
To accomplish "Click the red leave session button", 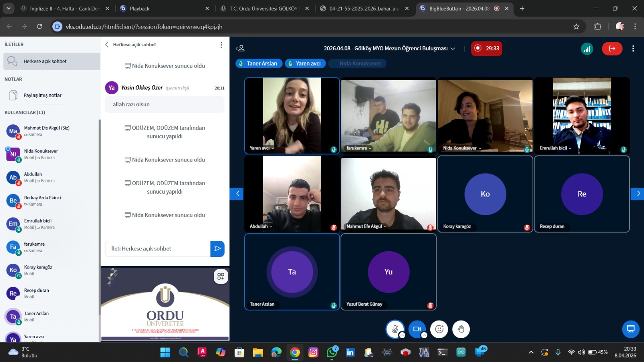I will tap(612, 49).
